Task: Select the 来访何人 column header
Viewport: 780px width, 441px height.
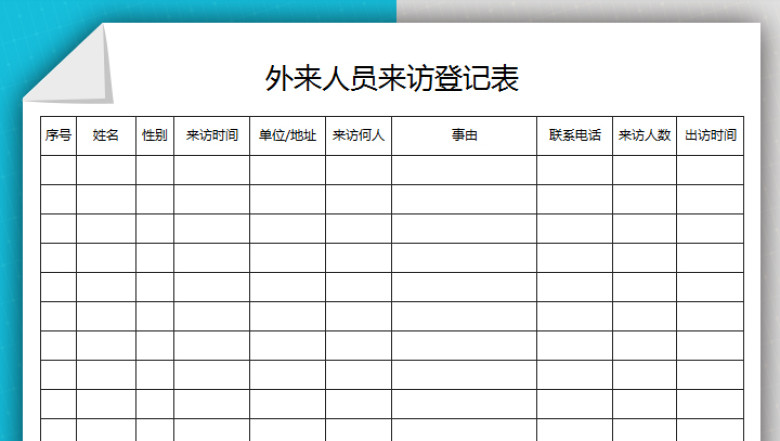Action: click(x=359, y=136)
